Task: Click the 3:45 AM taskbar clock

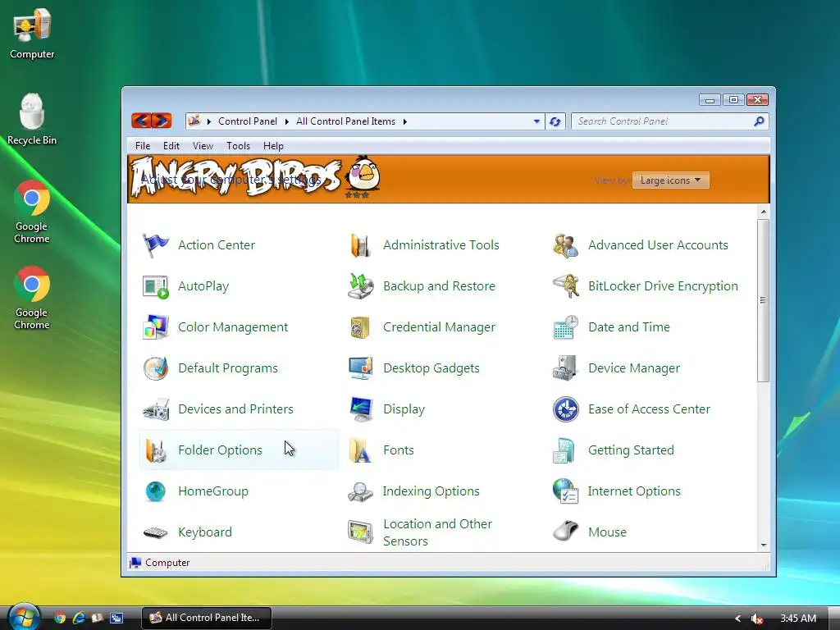Action: (797, 619)
